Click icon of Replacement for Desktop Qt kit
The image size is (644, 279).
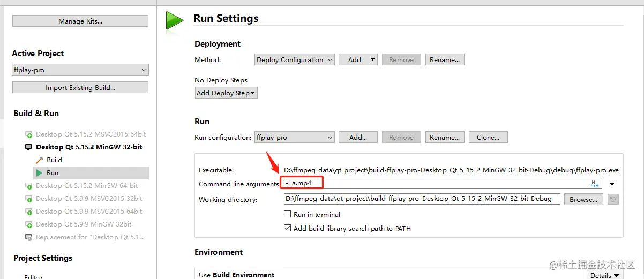(28, 237)
